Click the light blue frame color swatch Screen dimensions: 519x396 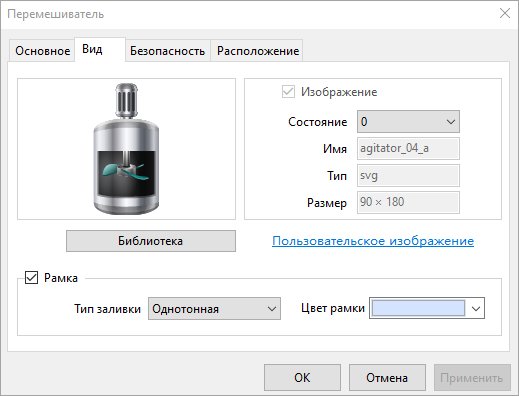click(x=418, y=308)
